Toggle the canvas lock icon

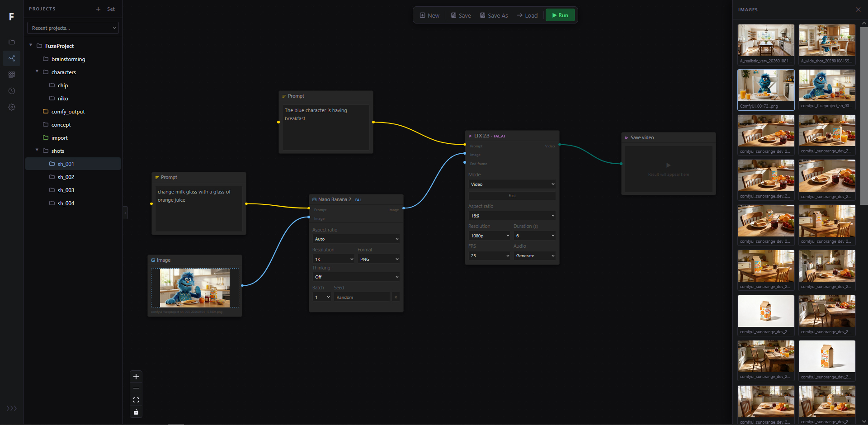pyautogui.click(x=136, y=412)
